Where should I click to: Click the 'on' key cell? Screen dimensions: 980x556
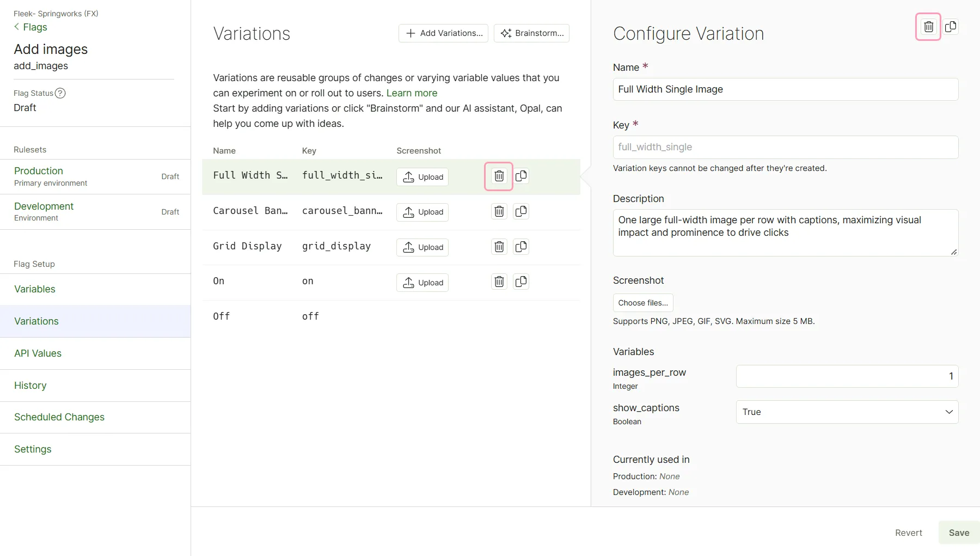pyautogui.click(x=308, y=281)
